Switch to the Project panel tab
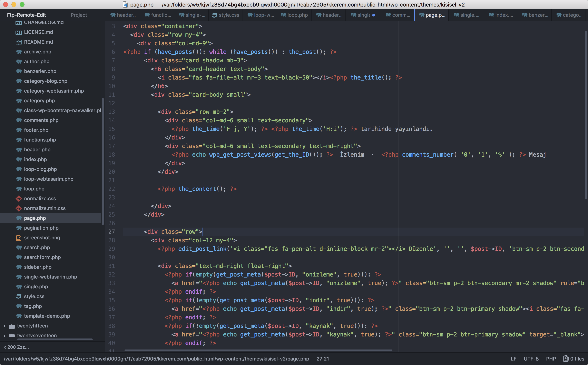 point(79,15)
